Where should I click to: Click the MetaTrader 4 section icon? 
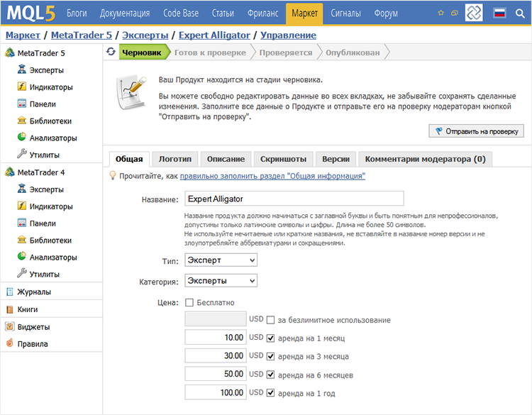pyautogui.click(x=10, y=172)
